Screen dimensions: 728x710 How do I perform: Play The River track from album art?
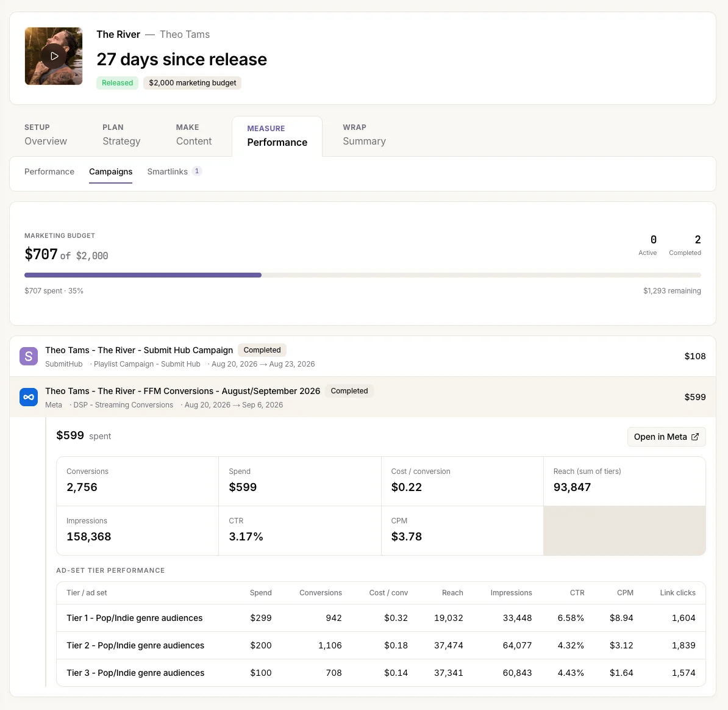coord(54,56)
